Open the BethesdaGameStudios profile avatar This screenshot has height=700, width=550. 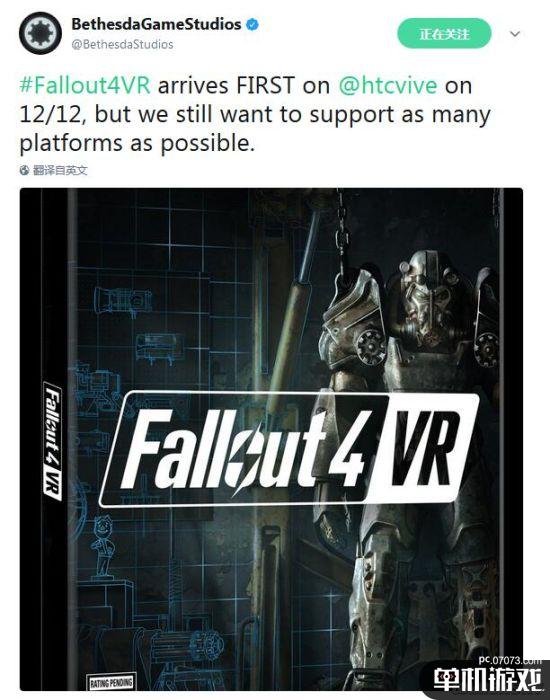(40, 33)
